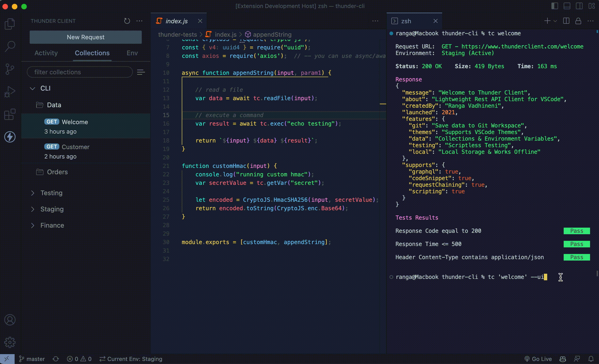Image resolution: width=599 pixels, height=364 pixels.
Task: Open the Extensions activity icon
Action: coord(10,114)
